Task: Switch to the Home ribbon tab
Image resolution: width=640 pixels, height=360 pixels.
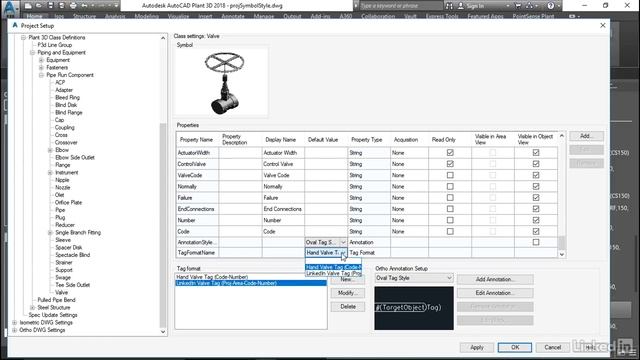Action: [x=34, y=16]
